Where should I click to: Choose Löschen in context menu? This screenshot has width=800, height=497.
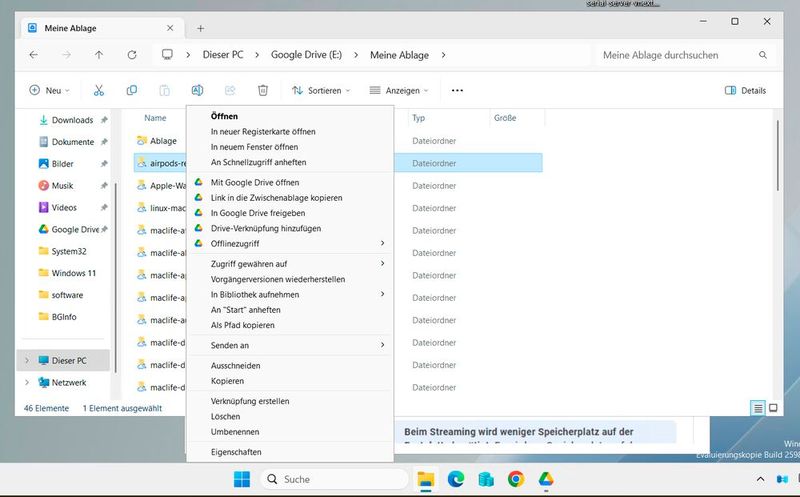click(x=290, y=416)
